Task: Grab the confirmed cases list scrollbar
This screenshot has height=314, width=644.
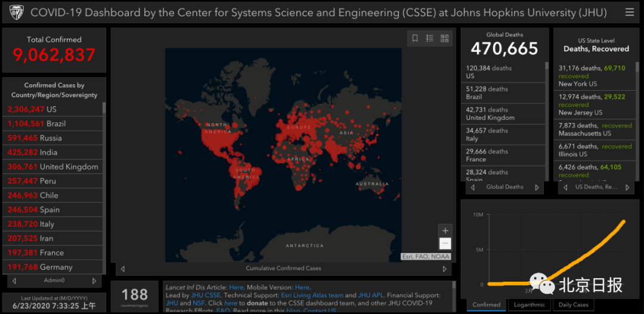Action: click(104, 107)
